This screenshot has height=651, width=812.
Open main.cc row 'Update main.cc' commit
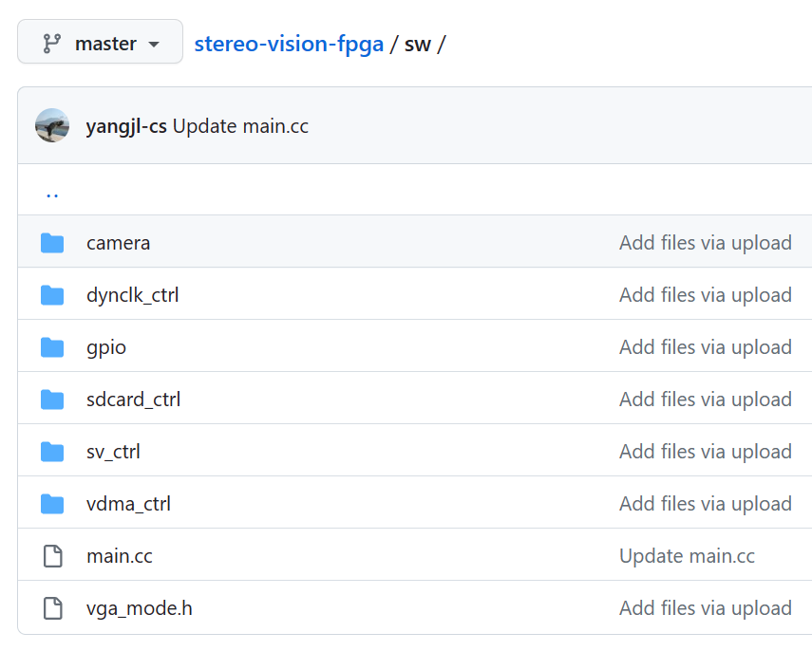tap(688, 556)
